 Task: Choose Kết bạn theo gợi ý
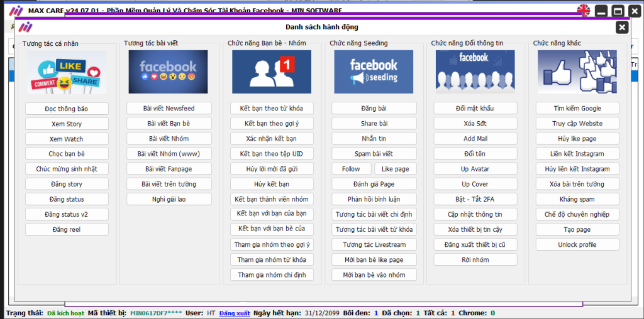point(272,124)
